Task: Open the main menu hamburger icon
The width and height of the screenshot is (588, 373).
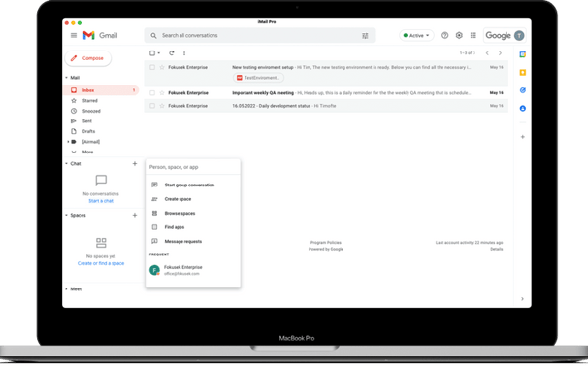Action: [74, 35]
